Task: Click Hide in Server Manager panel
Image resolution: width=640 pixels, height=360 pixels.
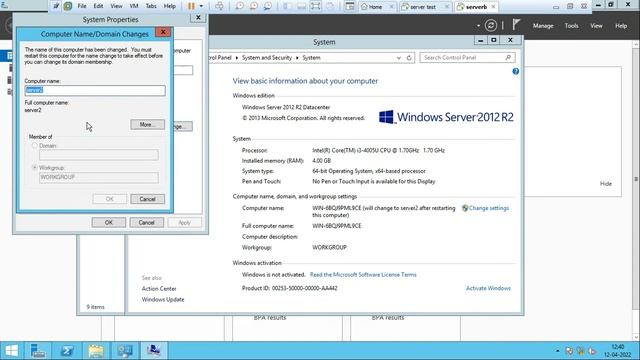Action: [606, 184]
